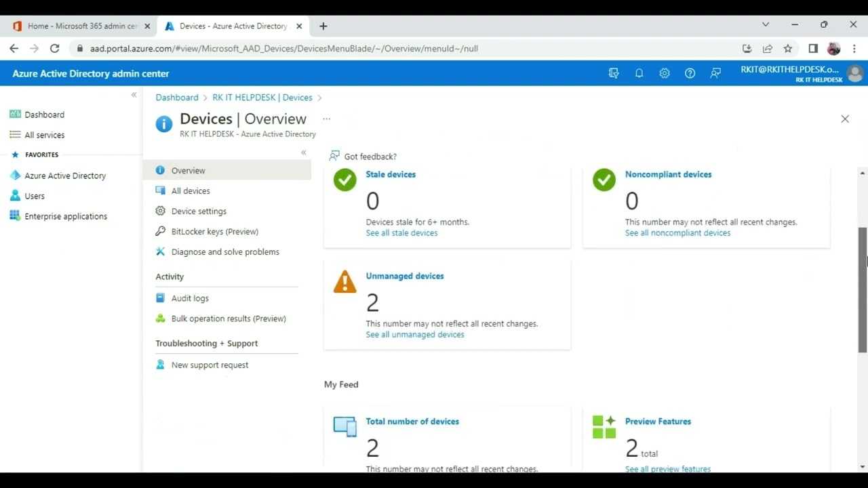Click the Audit logs icon
The height and width of the screenshot is (488, 868).
(160, 298)
